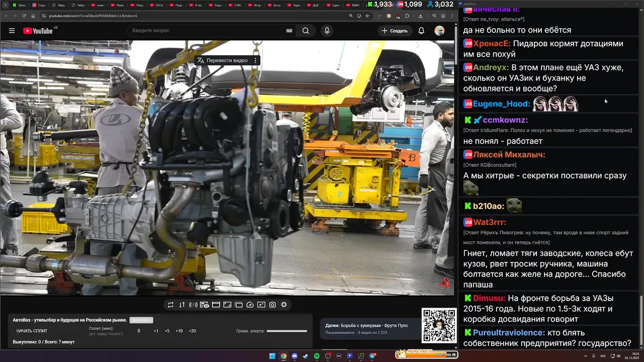Adjust the Громк. алерта volume slider
Image resolution: width=644 pixels, height=362 pixels.
click(287, 331)
